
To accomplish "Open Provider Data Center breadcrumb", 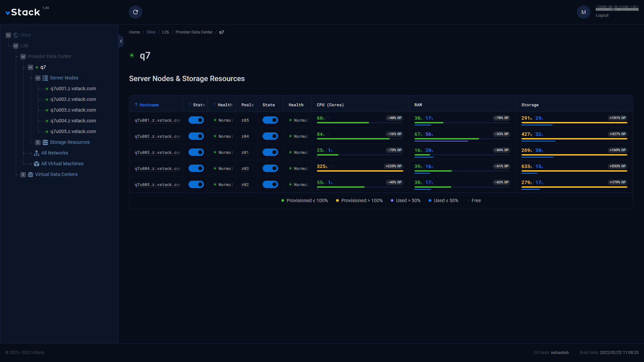I will point(194,32).
